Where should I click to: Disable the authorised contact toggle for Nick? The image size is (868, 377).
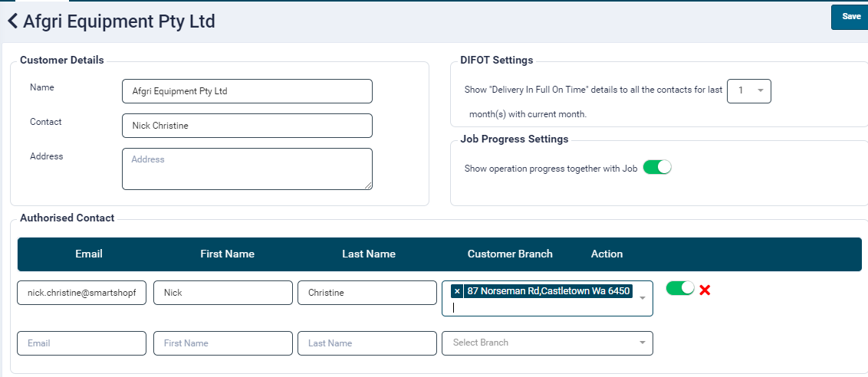pyautogui.click(x=679, y=288)
